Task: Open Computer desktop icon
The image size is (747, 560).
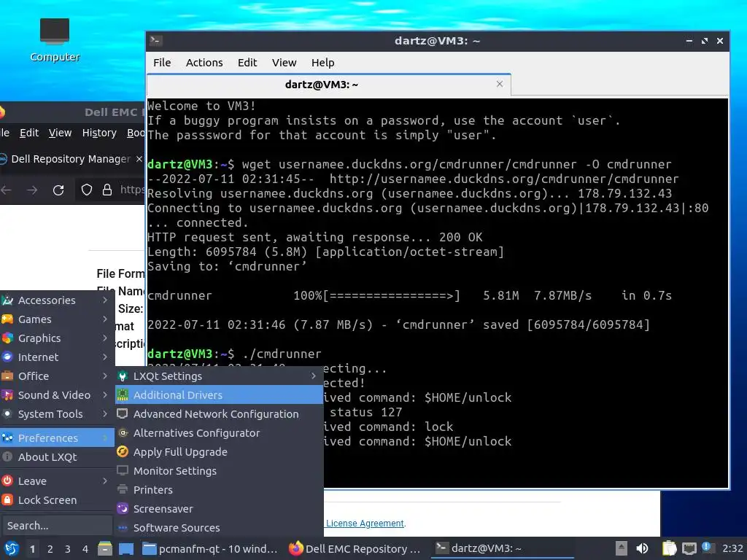Action: (54, 40)
